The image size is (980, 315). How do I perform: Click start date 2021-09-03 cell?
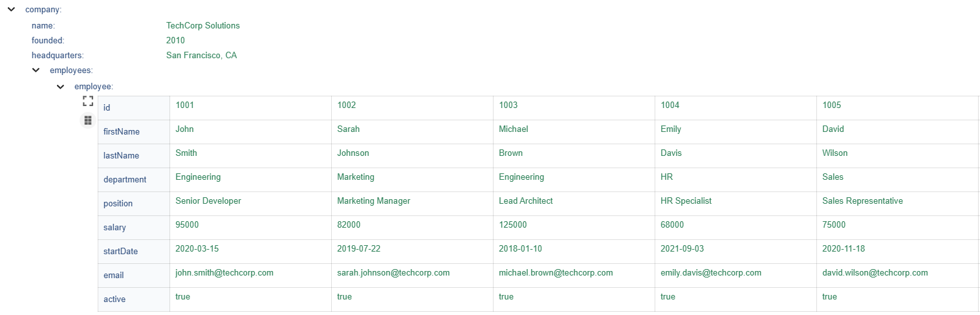[x=735, y=252]
